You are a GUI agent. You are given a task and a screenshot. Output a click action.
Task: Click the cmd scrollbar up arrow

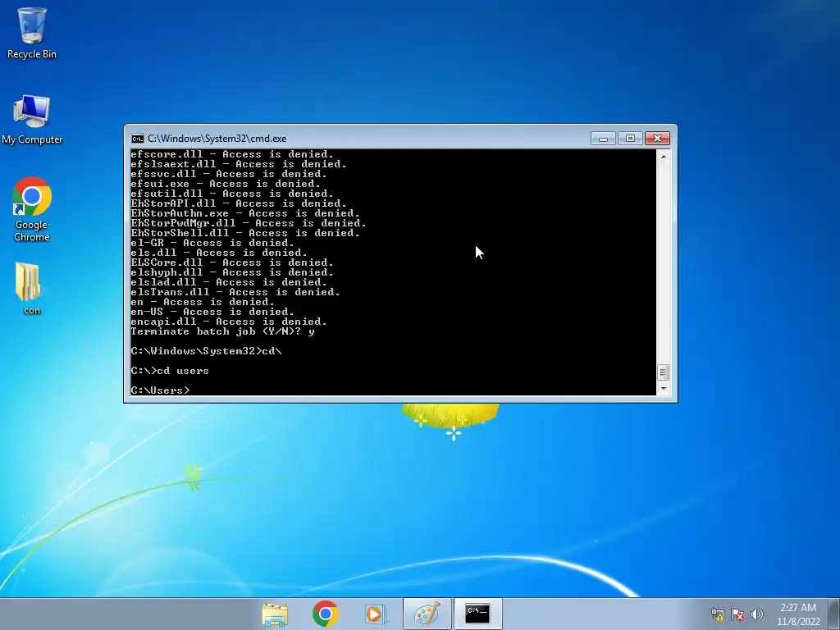(x=663, y=157)
